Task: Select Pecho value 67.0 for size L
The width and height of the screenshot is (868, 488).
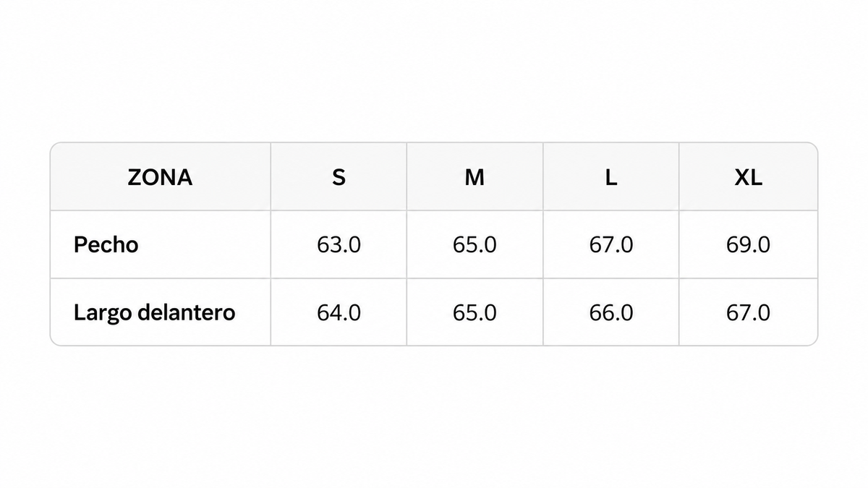Action: coord(611,245)
